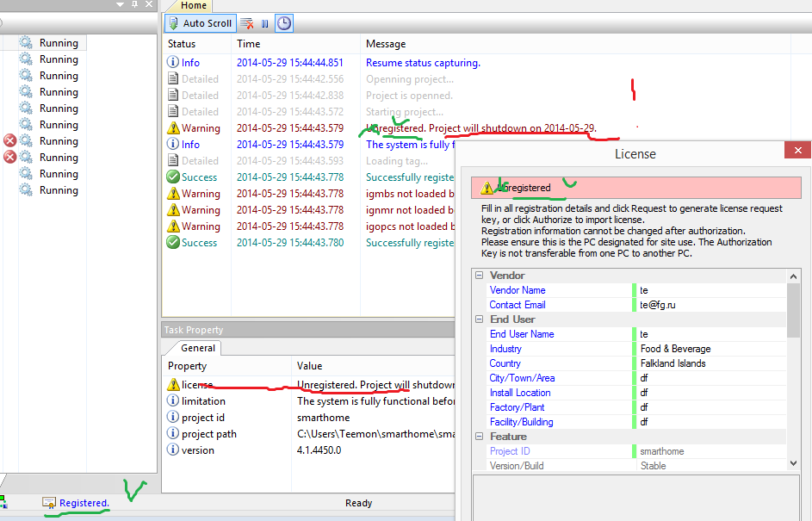Select the Unregistered Project will shutdown message
The image size is (812, 521).
point(481,128)
